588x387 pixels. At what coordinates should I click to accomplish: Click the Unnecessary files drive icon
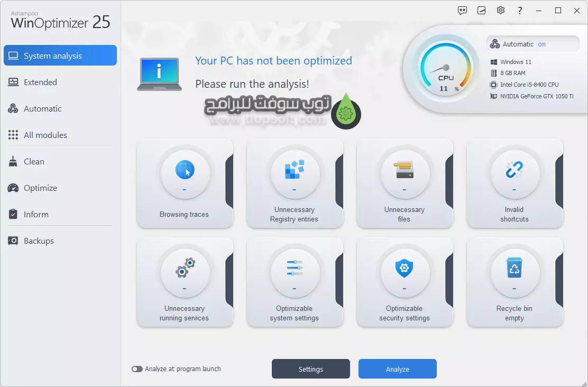point(405,170)
